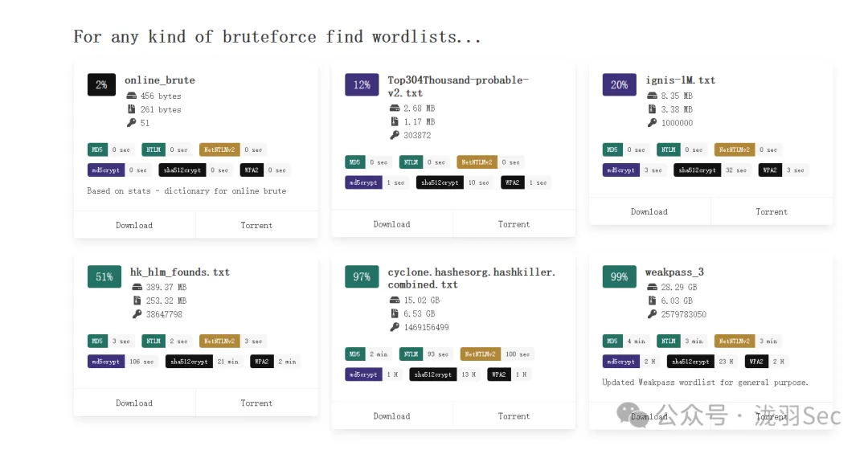
Task: Click the file icon beside 253.32 MB
Action: [x=137, y=301]
